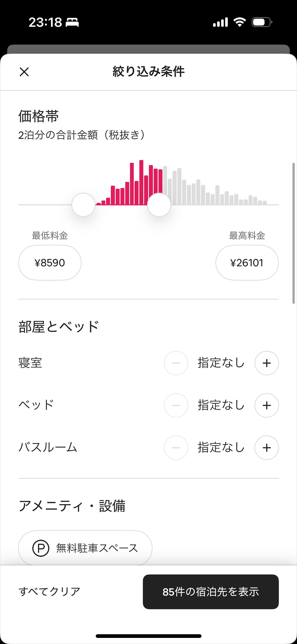Tap the battery status icon
Image resolution: width=297 pixels, height=644 pixels.
(x=262, y=22)
